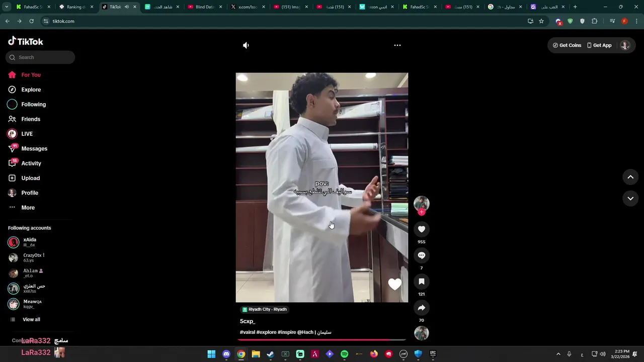Go forward in browser history
Screen dimensions: 644x362
coord(19,21)
